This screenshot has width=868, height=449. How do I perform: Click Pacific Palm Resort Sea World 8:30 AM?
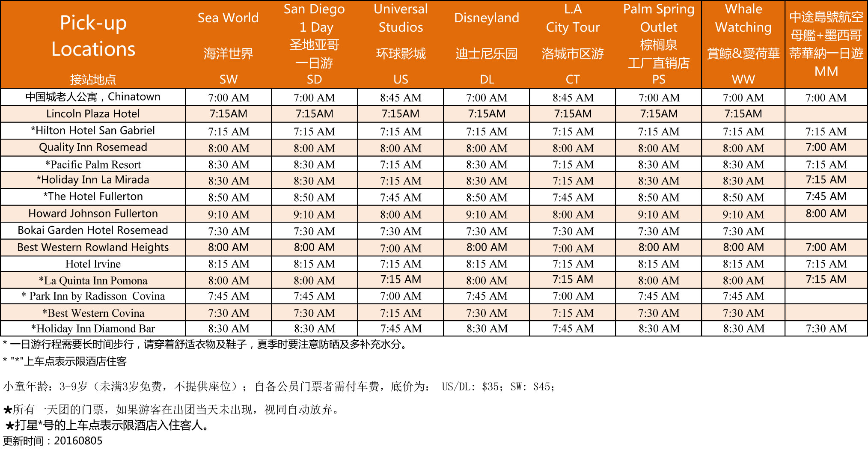coord(228,165)
